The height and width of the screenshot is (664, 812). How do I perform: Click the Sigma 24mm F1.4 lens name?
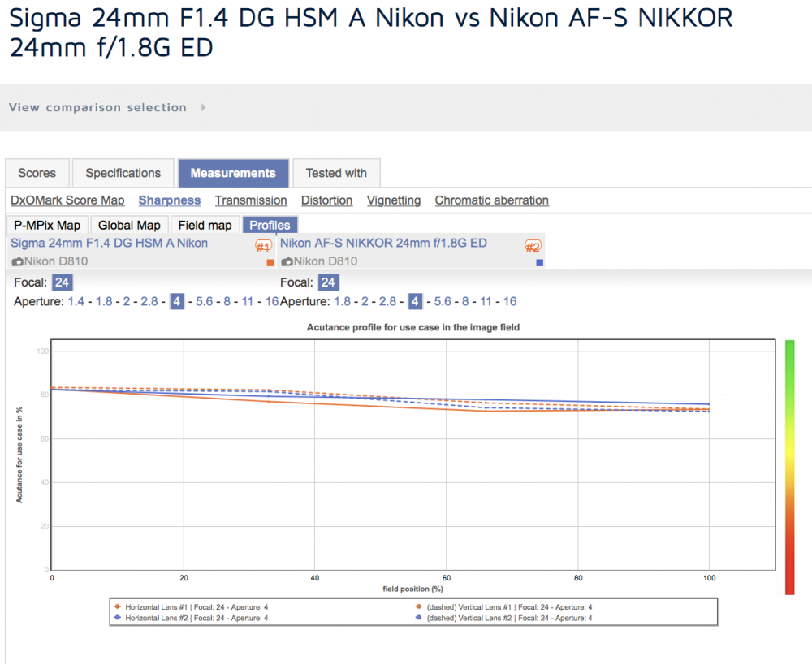point(110,244)
